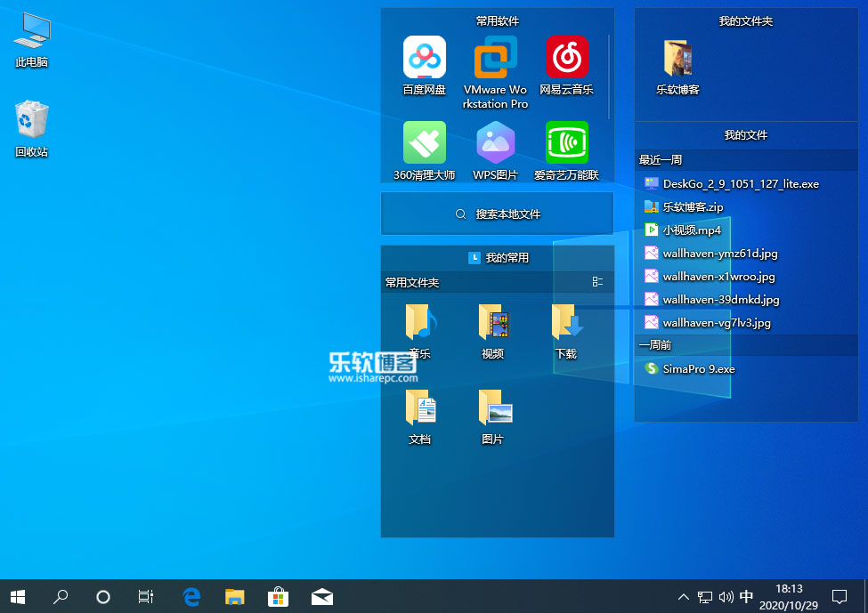Switch the 中 input method indicator

[746, 596]
